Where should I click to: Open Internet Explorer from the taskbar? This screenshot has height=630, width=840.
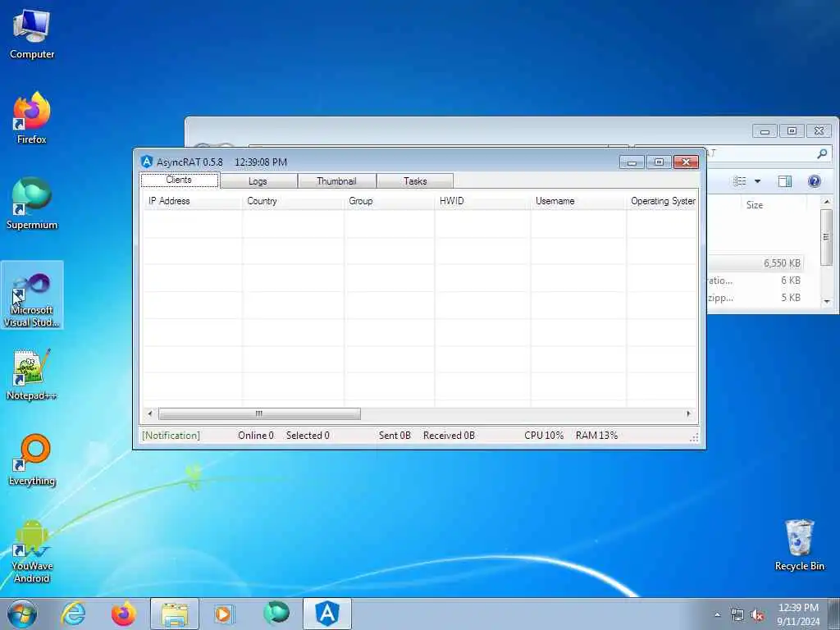tap(73, 614)
